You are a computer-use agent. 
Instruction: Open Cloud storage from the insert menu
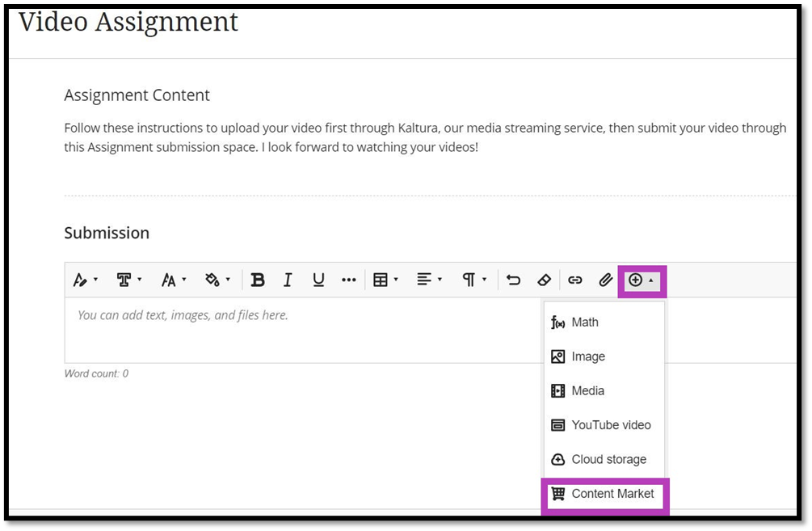(608, 459)
